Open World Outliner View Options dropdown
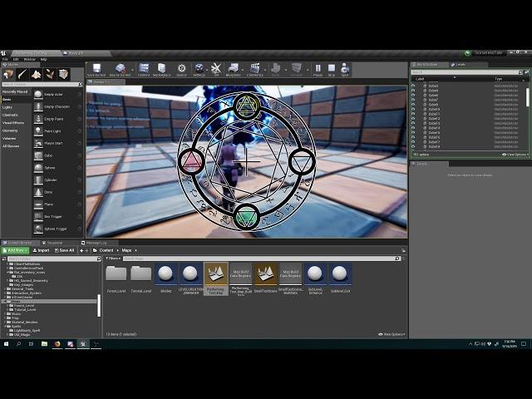Screen dimensions: 532x399 coord(515,155)
